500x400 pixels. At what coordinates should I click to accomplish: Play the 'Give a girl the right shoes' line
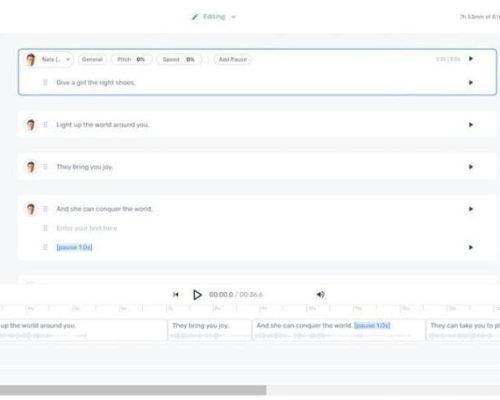tap(471, 82)
